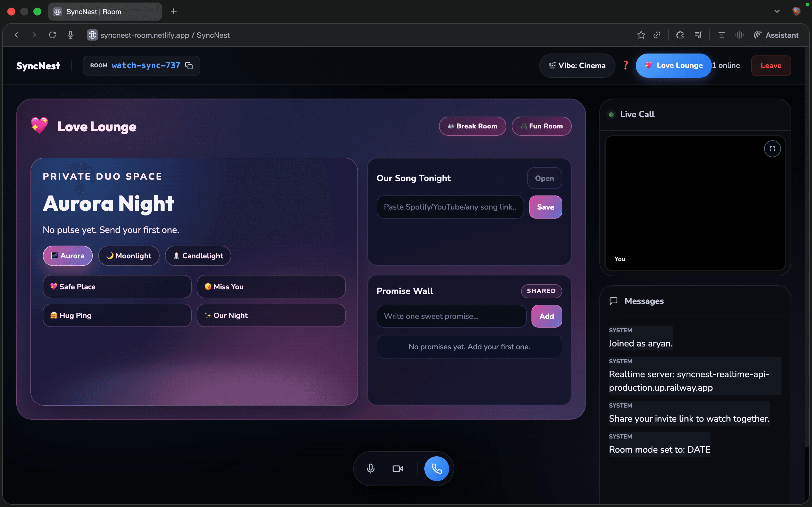812x507 pixels.
Task: Select the Moonlight mood
Action: (129, 255)
